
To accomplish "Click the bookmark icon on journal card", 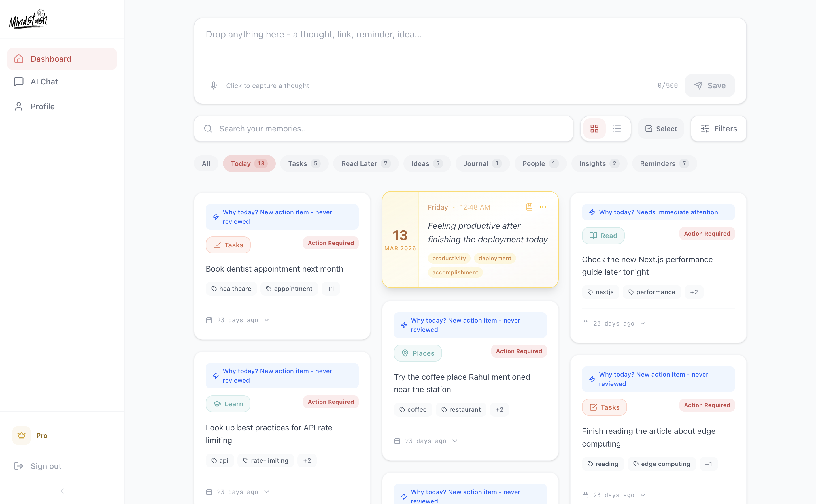I will coord(529,207).
